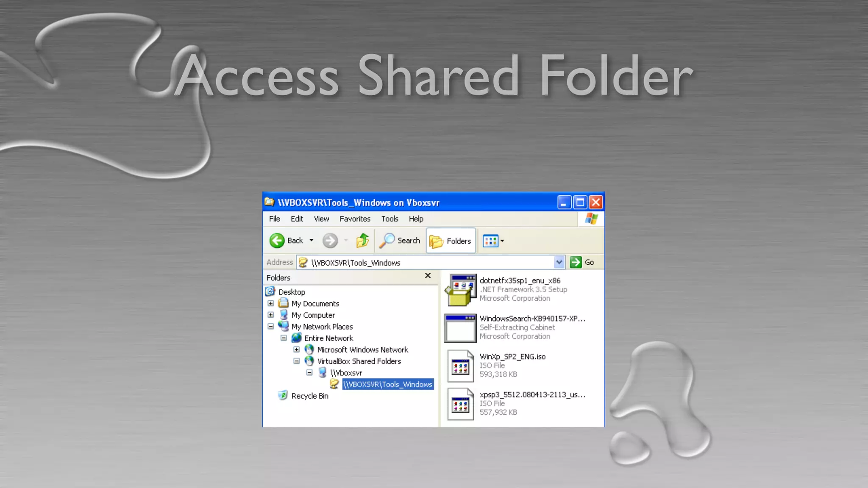Screen dimensions: 868x488
Task: Maximize the Tools_Windows explorer window
Action: [580, 202]
